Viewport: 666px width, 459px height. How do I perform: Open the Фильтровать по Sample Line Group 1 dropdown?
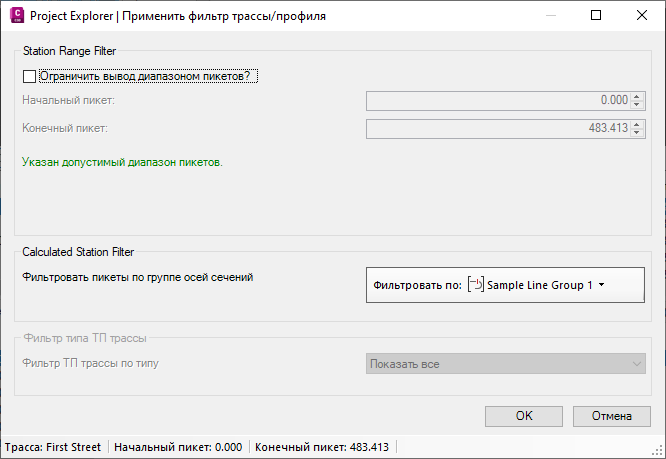505,285
